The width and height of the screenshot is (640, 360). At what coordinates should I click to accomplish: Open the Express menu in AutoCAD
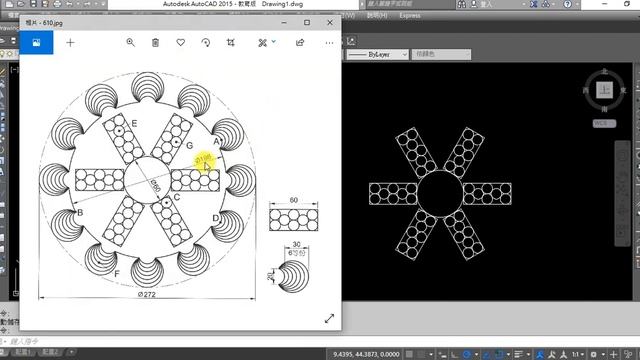(x=410, y=16)
